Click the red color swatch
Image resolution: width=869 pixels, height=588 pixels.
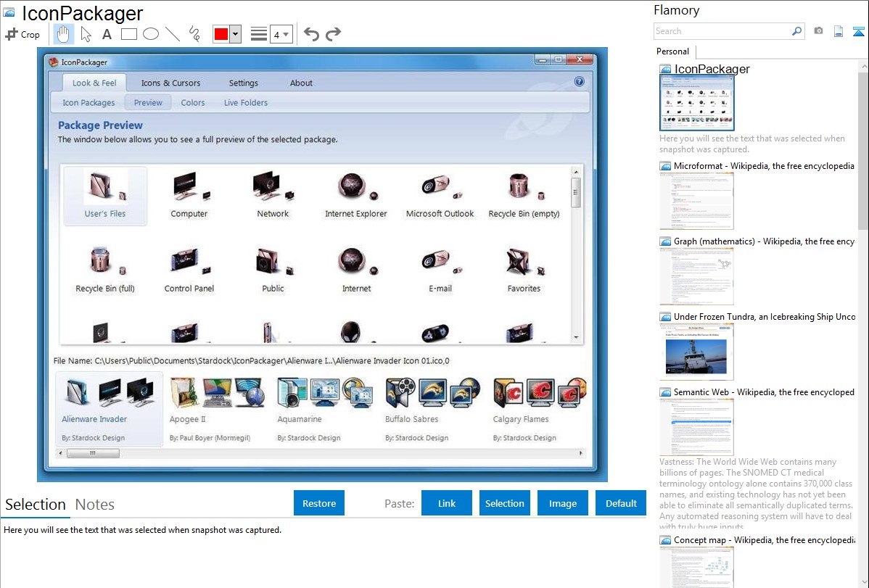[221, 34]
